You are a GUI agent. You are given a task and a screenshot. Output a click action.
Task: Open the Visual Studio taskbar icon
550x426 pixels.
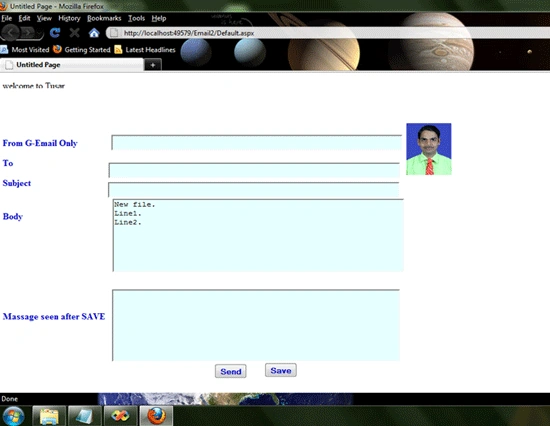click(120, 416)
